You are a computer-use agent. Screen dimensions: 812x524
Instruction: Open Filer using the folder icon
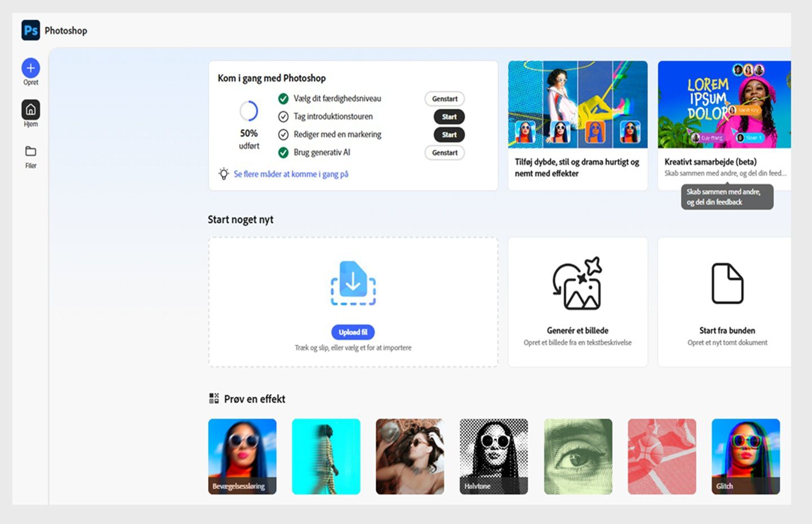click(x=30, y=152)
